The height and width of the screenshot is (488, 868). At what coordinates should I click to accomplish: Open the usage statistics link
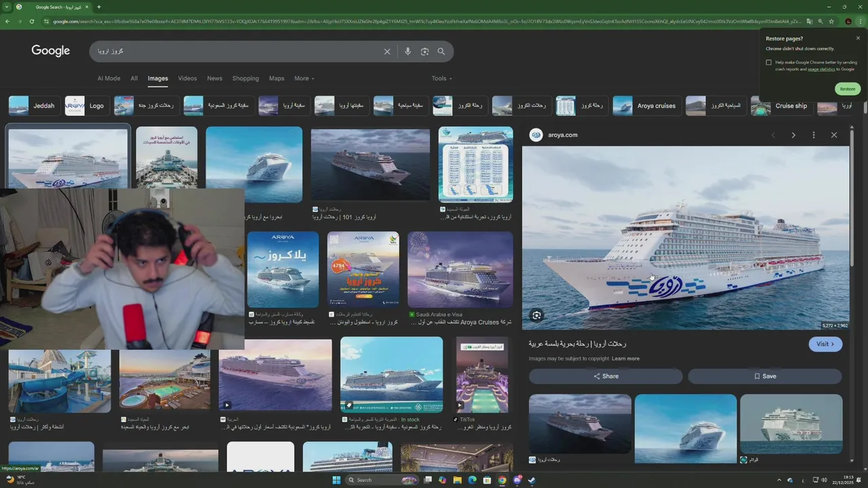coord(821,69)
